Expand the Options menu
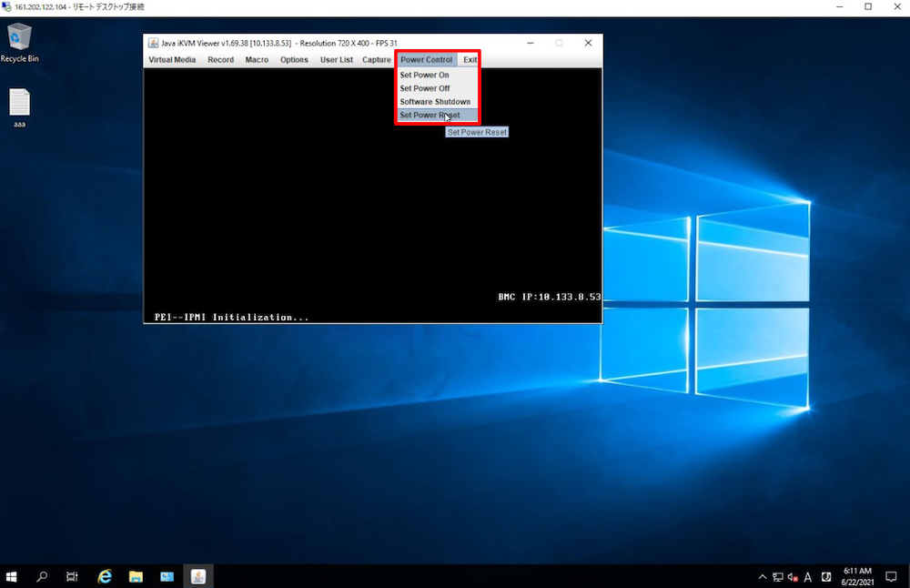The height and width of the screenshot is (588, 910). tap(294, 60)
